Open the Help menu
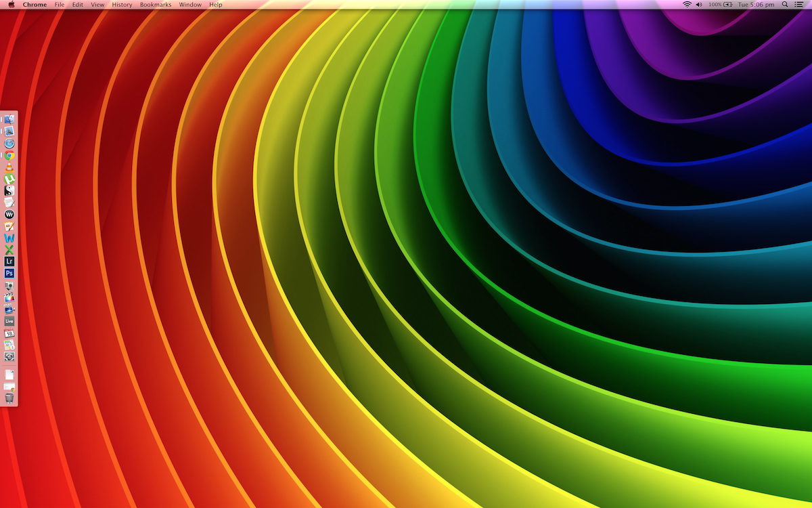Screen dimensions: 812x508 [215, 5]
